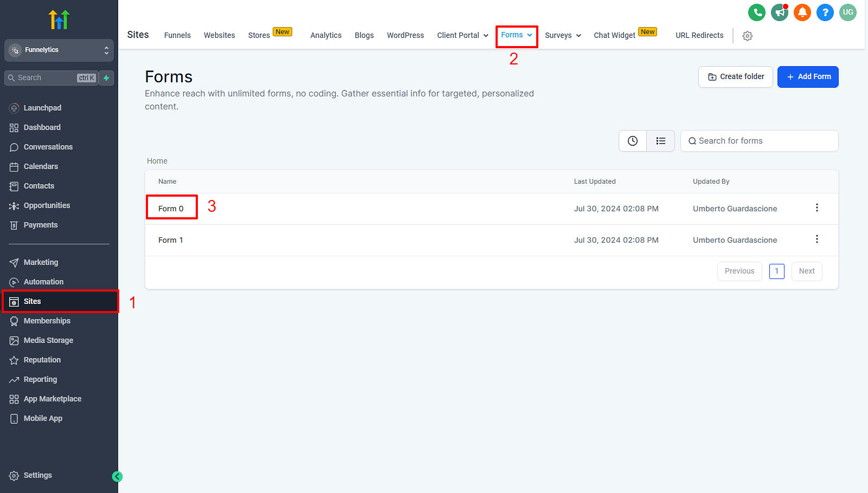Click the blue help question mark icon
Viewport: 868px width, 493px height.
(x=825, y=12)
